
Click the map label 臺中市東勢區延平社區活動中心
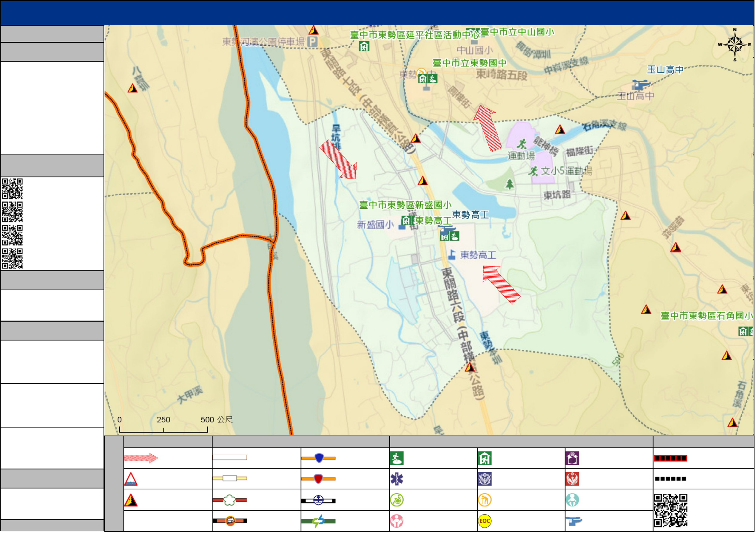coord(415,35)
